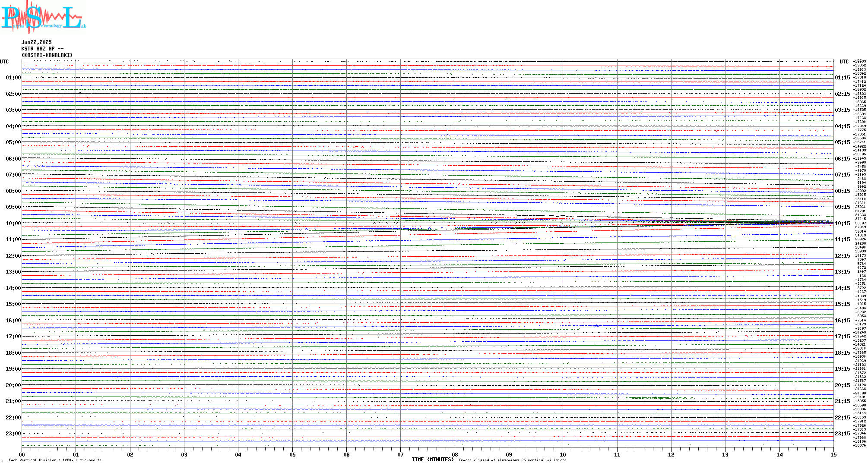
Task: Click the 21:00 hour label
Action: (13, 401)
